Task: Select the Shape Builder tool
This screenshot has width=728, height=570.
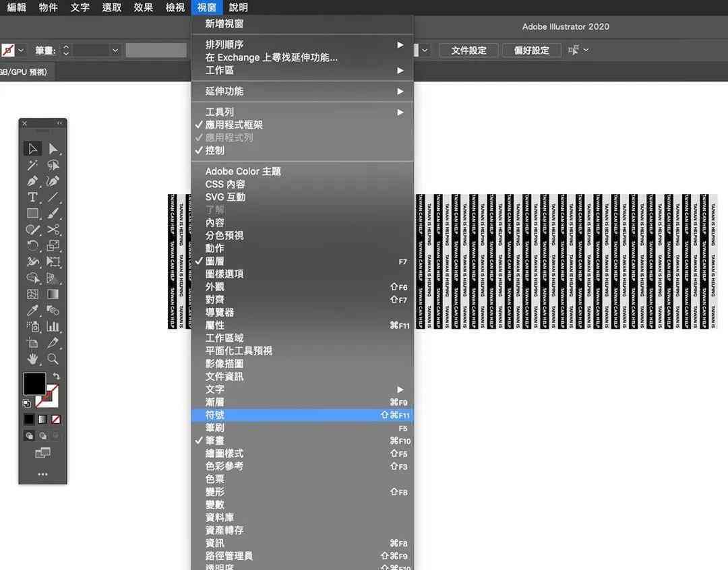Action: pyautogui.click(x=32, y=278)
